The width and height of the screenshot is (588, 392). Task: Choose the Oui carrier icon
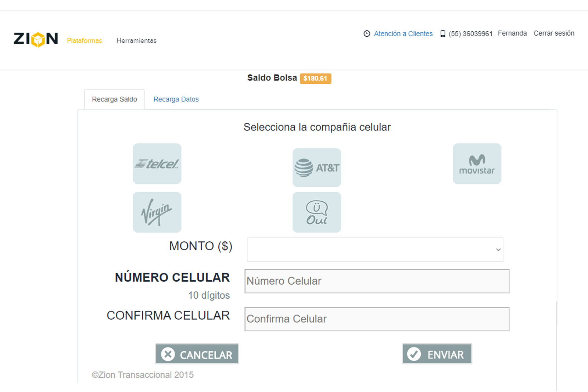[x=317, y=212]
